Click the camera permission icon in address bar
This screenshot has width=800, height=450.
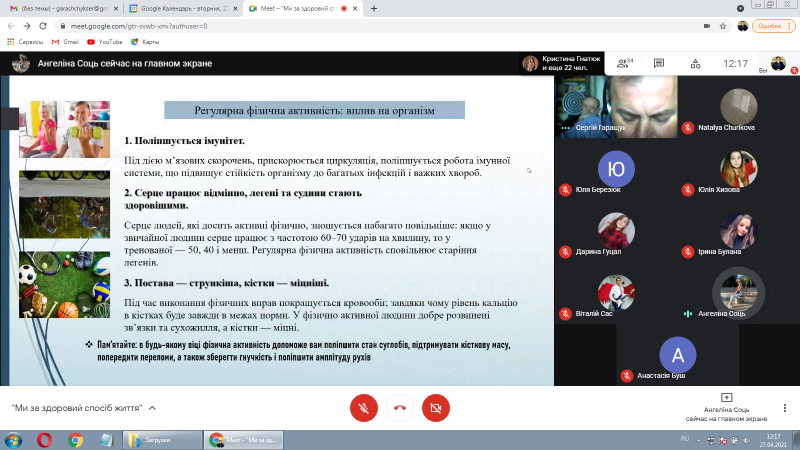pyautogui.click(x=707, y=26)
